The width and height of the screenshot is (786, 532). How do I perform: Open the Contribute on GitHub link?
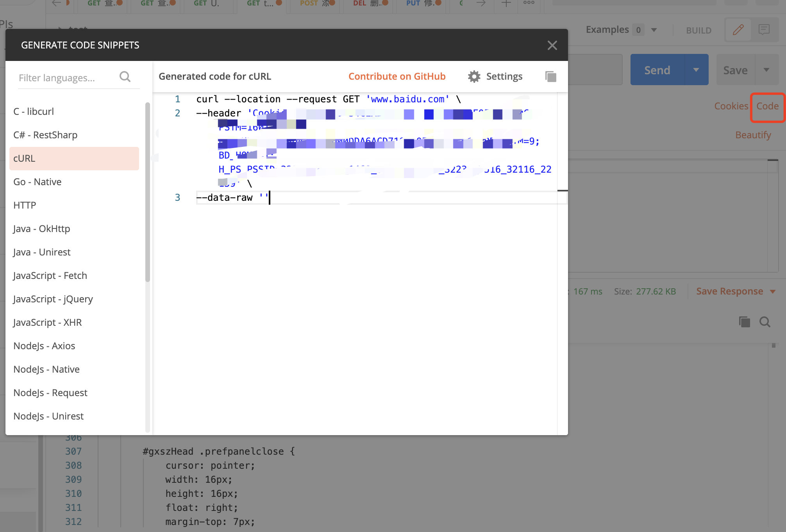[397, 76]
